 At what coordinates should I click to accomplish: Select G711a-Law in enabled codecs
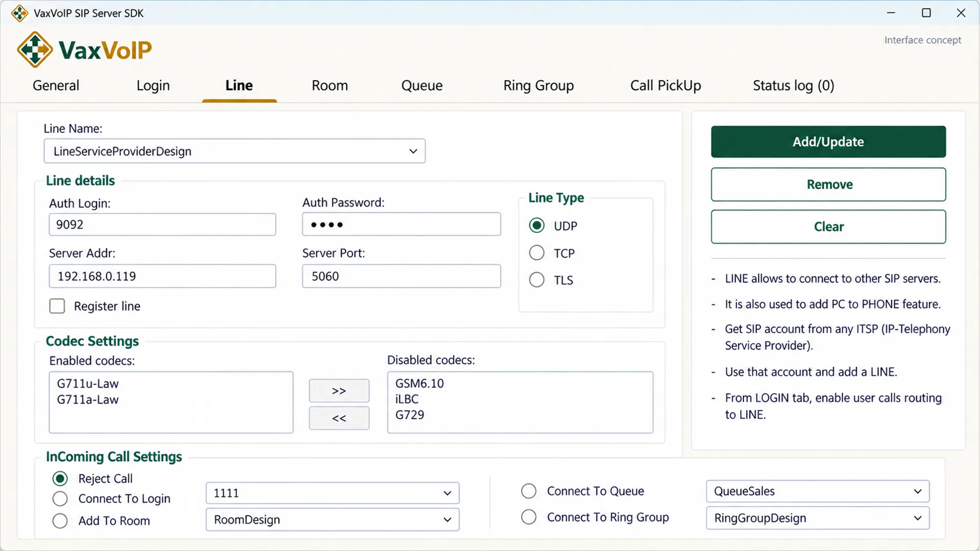click(x=88, y=399)
